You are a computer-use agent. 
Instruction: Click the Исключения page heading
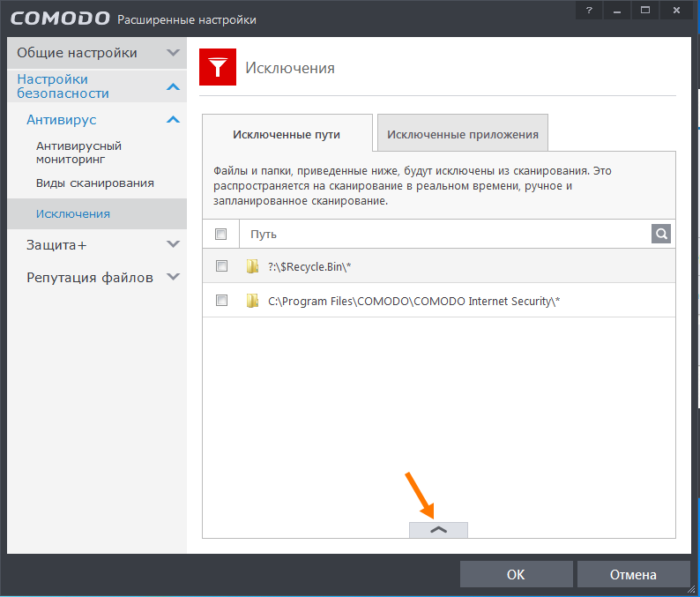(x=290, y=68)
